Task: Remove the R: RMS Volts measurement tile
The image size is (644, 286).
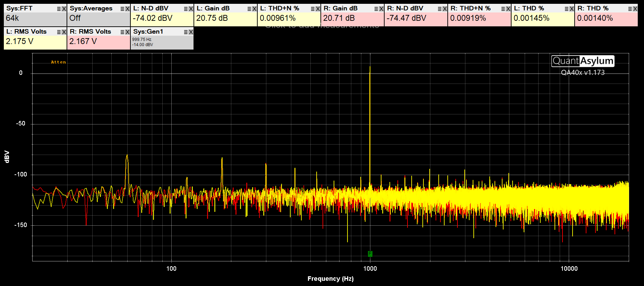Action: pos(127,32)
